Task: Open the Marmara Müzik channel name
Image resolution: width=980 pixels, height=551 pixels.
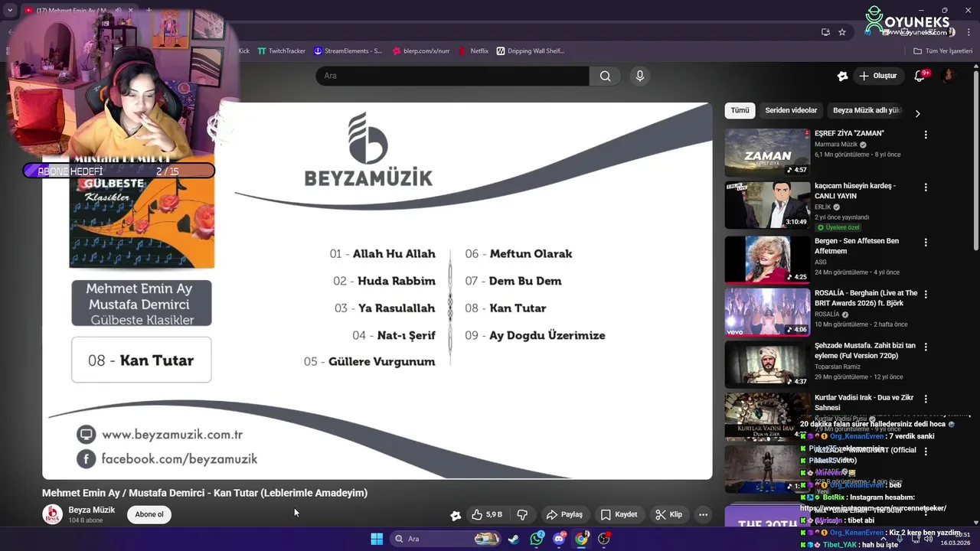Action: pyautogui.click(x=836, y=144)
